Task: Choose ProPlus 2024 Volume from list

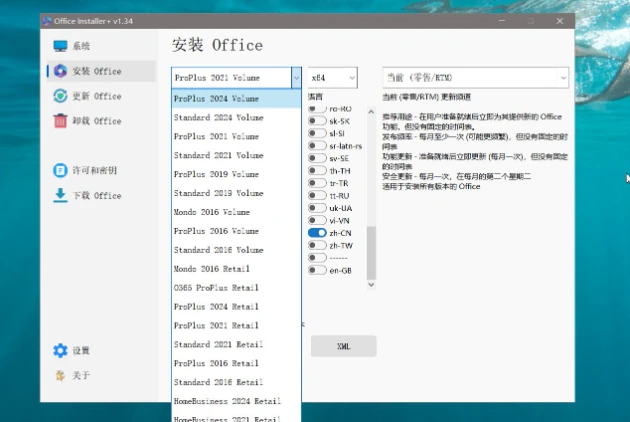Action: [x=217, y=99]
